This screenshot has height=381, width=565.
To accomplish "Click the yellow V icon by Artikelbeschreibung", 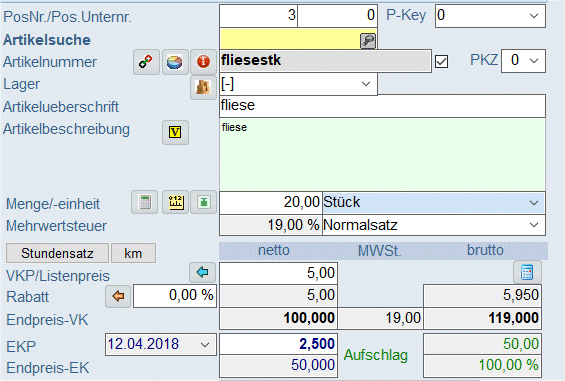I will [175, 132].
